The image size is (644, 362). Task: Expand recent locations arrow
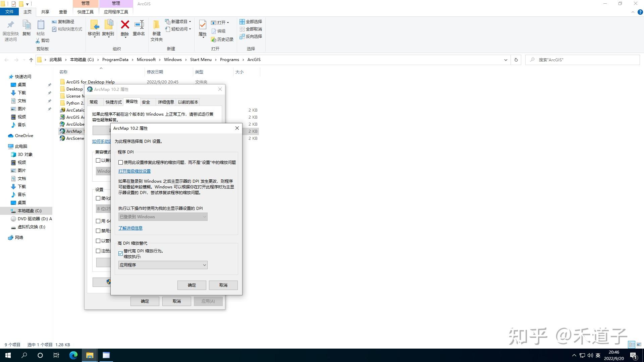coord(24,60)
